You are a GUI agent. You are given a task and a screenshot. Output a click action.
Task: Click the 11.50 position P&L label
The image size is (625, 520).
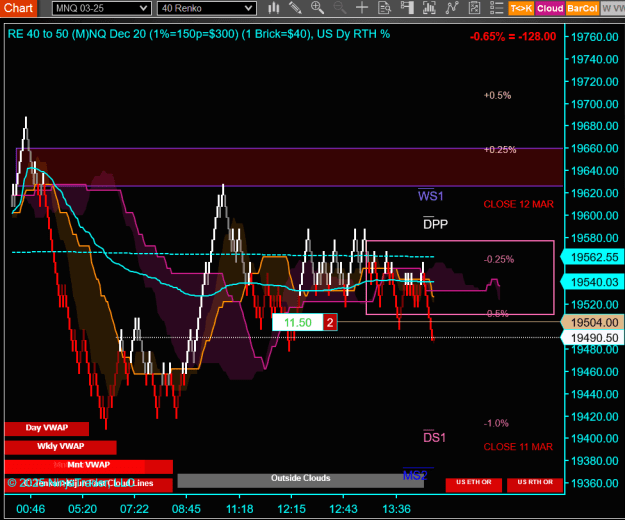coord(298,322)
